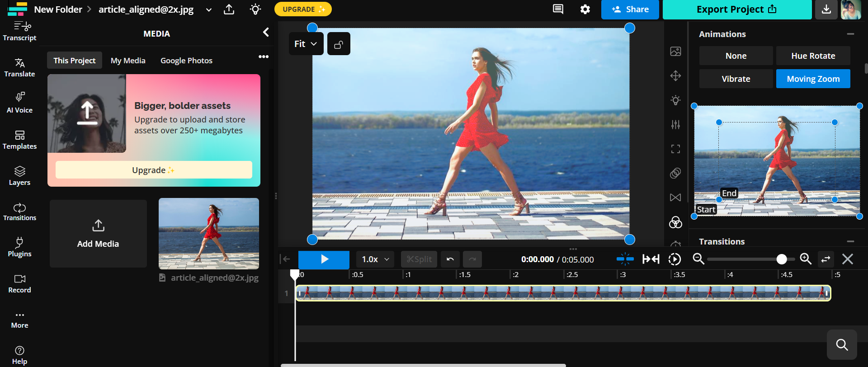
Task: Click the Record camera icon
Action: pyautogui.click(x=19, y=279)
